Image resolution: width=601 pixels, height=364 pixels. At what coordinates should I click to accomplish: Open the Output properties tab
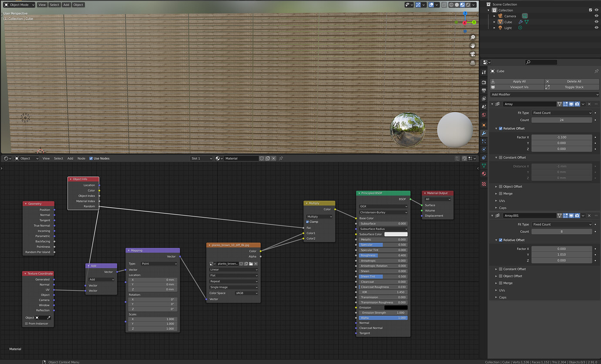tap(484, 91)
